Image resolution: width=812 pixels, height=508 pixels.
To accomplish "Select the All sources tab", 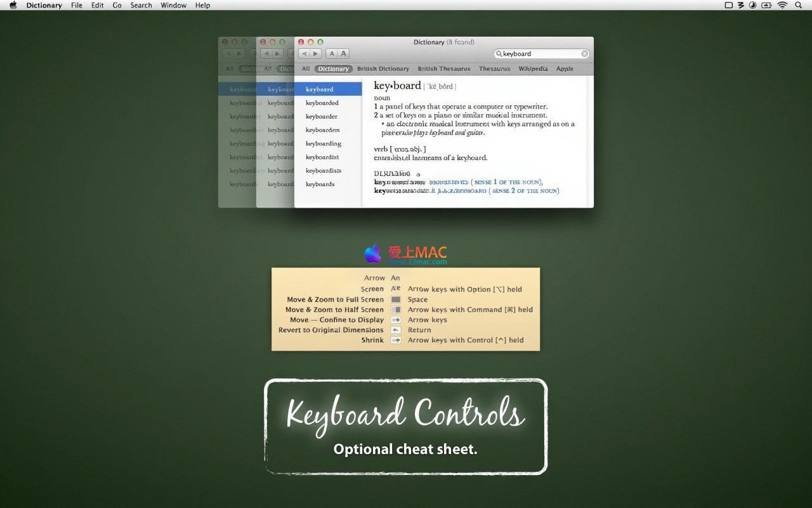I will (x=306, y=69).
